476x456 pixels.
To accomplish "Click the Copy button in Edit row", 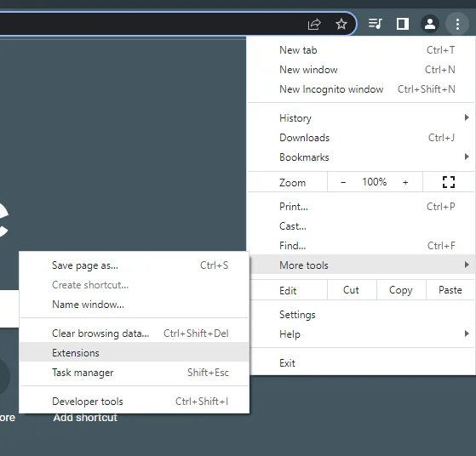I will pos(401,290).
